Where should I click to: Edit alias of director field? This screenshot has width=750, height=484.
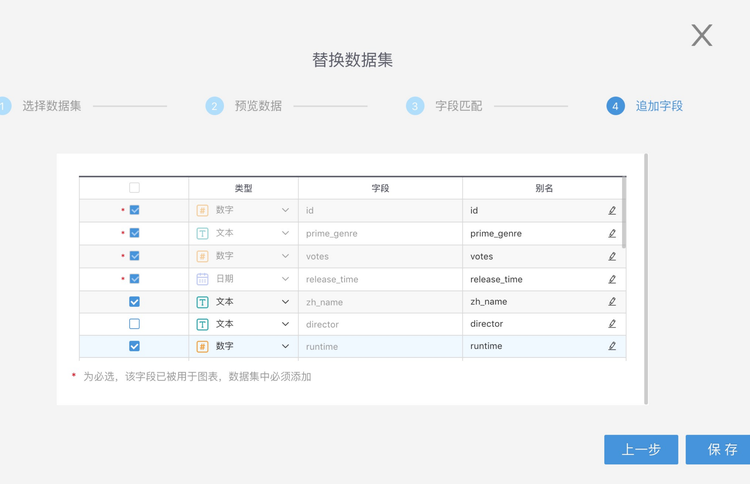612,324
